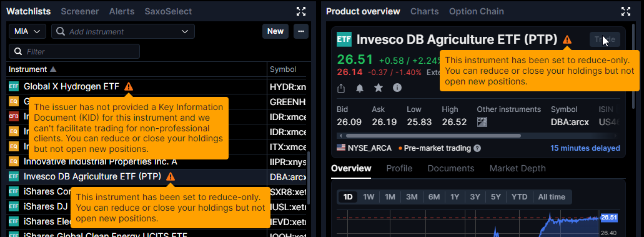Select the Global X Hydrogen ETF row
Screen dimensions: 644x237
pyautogui.click(x=156, y=86)
